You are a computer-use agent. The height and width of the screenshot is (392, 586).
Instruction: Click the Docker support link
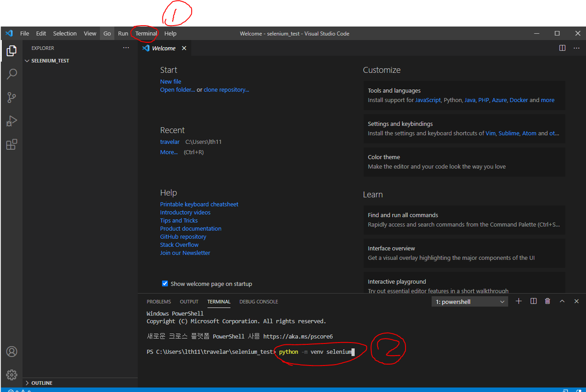point(518,100)
